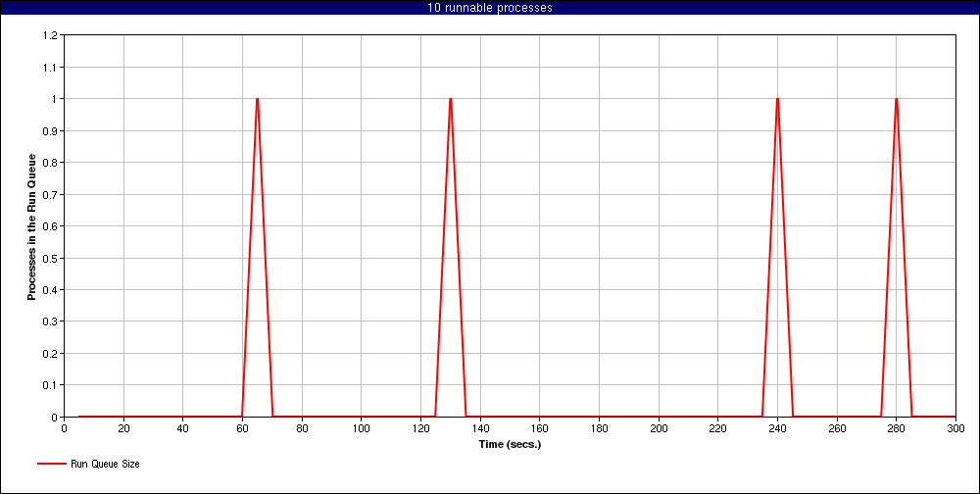Click the y-axis label 0.3
Image resolution: width=980 pixels, height=494 pixels.
coord(52,321)
